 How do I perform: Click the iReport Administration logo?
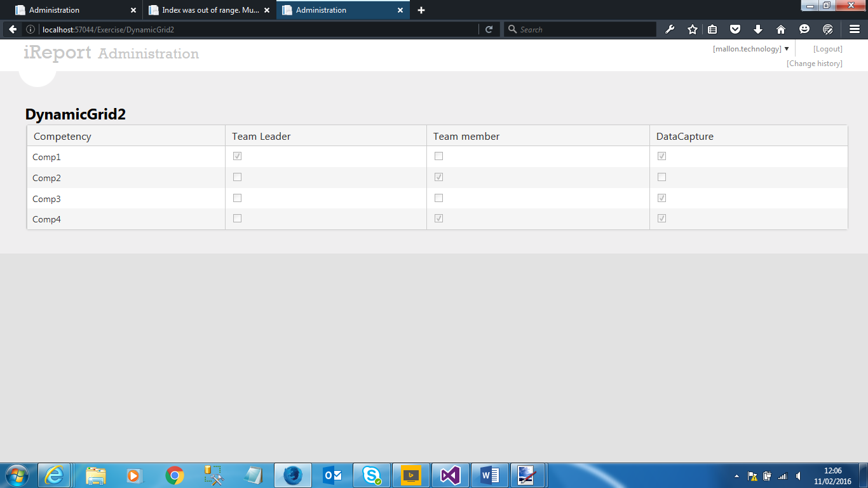111,53
